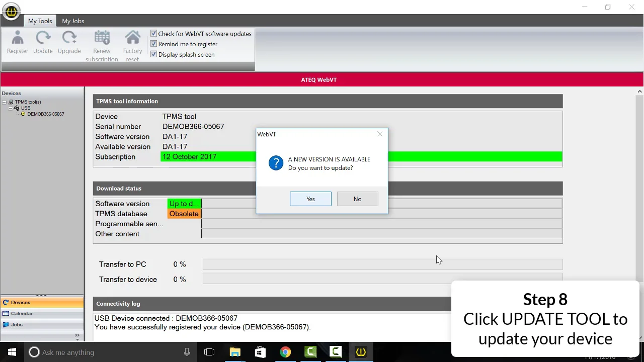Click the Software version DA1-17 value
The width and height of the screenshot is (644, 362).
click(175, 137)
